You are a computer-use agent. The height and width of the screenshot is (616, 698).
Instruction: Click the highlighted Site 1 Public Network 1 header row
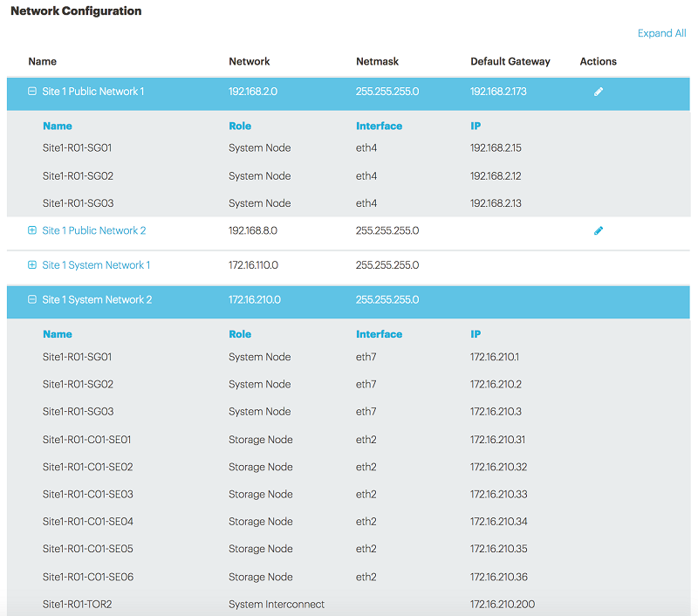262,91
